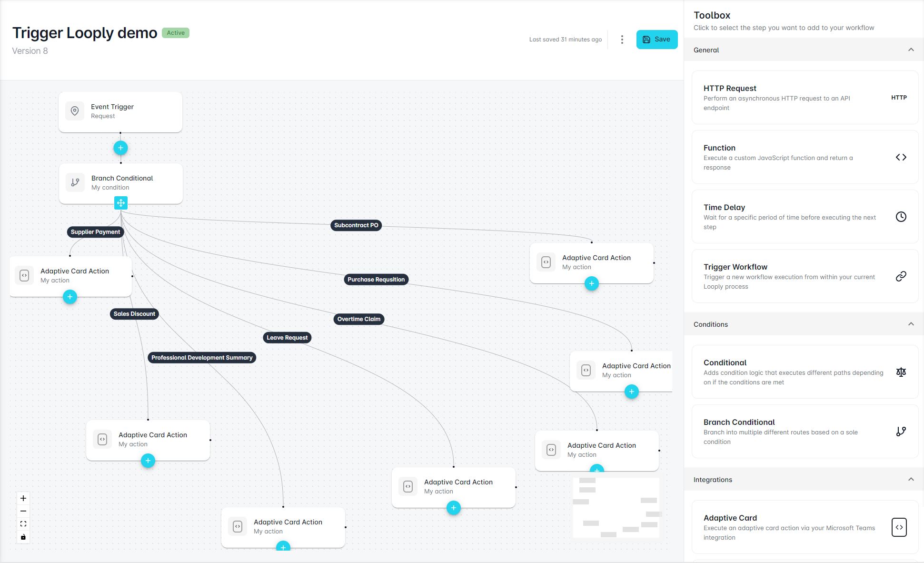Collapse the General toolbox section
This screenshot has width=924, height=563.
pyautogui.click(x=911, y=50)
